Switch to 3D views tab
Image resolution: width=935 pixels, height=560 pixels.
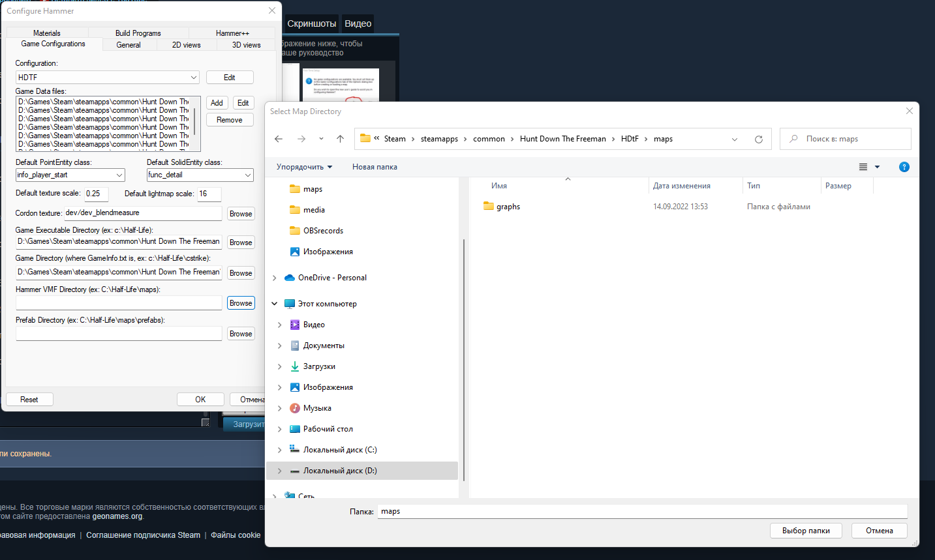246,45
